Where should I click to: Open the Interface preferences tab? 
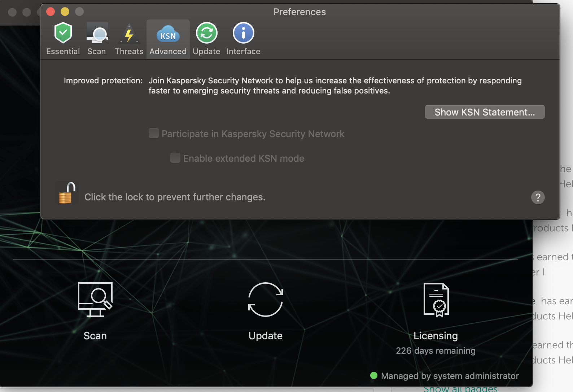(x=243, y=39)
